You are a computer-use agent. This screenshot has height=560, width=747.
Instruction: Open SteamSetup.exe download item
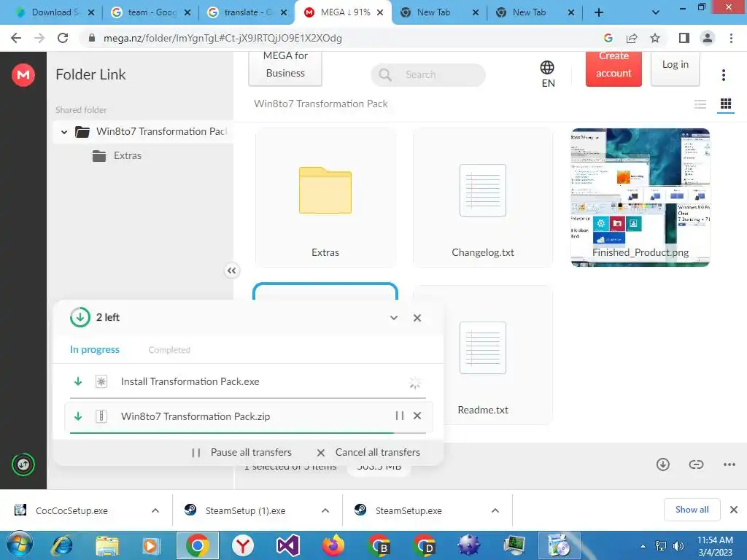[409, 510]
